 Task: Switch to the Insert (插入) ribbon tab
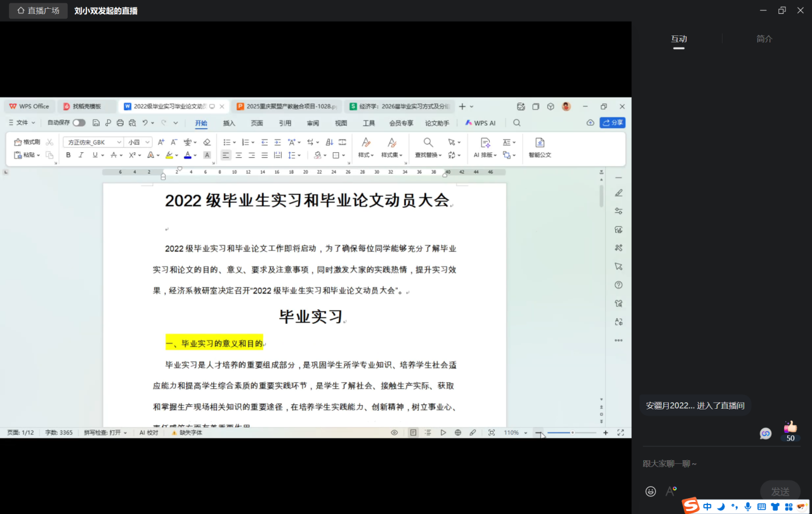pyautogui.click(x=229, y=123)
